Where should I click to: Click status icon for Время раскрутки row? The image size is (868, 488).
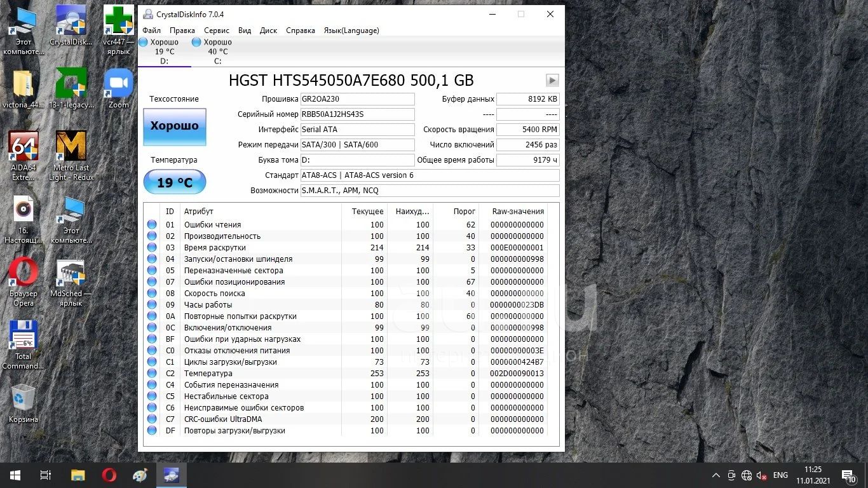(x=152, y=247)
